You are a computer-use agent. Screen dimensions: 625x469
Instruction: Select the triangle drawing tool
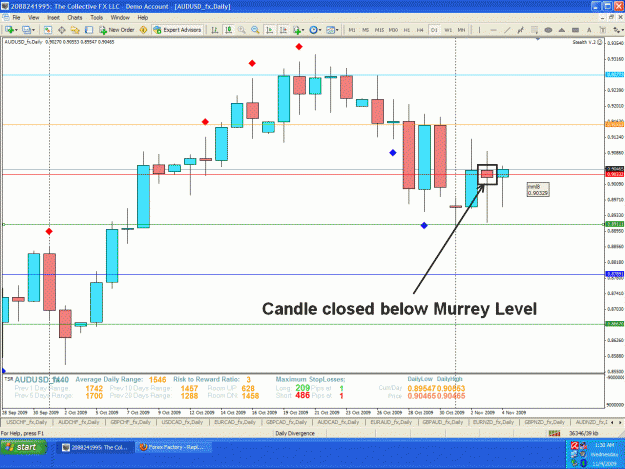tap(562, 30)
